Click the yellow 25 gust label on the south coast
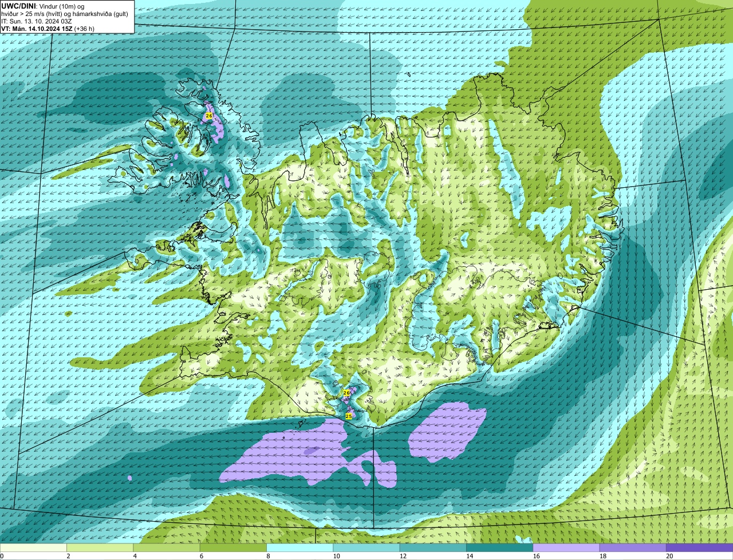Screen dimensions: 733x560 pyautogui.click(x=349, y=416)
